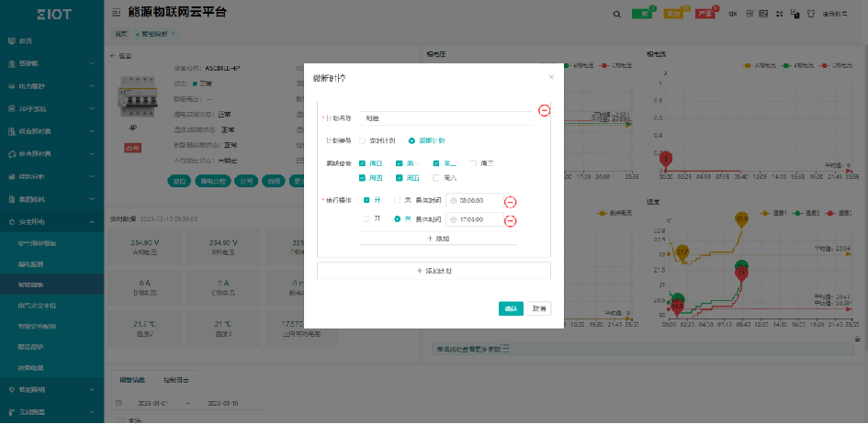Uncheck the 周日 repeat checkbox
868x424 pixels.
pyautogui.click(x=363, y=163)
